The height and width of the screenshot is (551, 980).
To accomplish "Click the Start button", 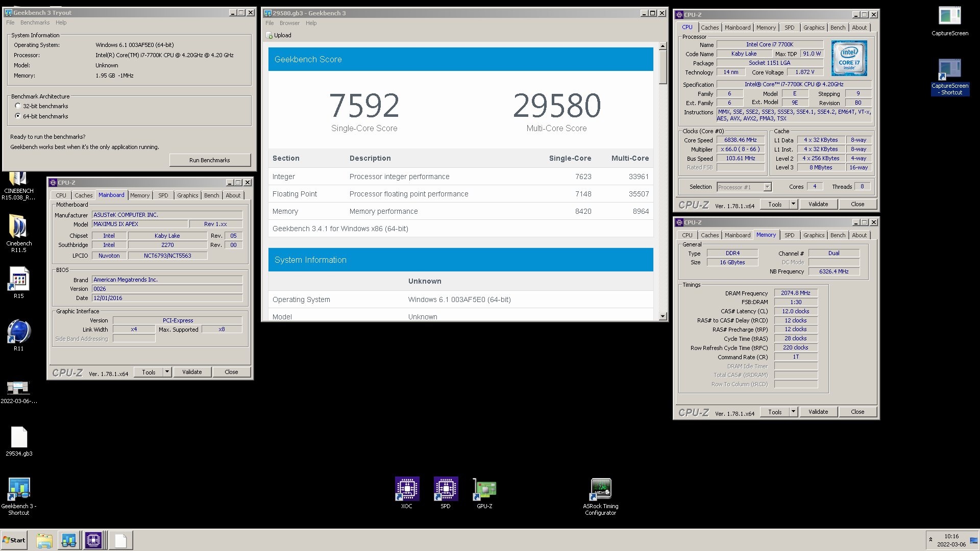I will (x=14, y=540).
